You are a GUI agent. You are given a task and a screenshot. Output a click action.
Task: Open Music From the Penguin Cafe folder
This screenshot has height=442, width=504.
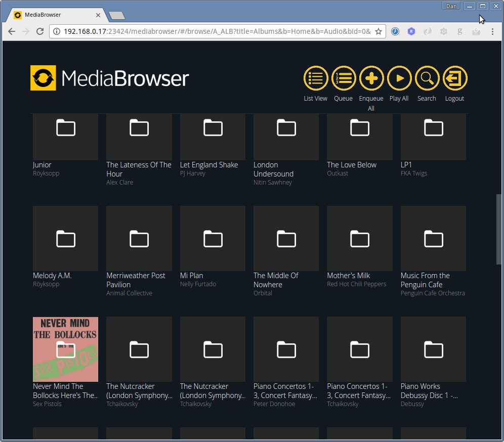click(x=433, y=238)
